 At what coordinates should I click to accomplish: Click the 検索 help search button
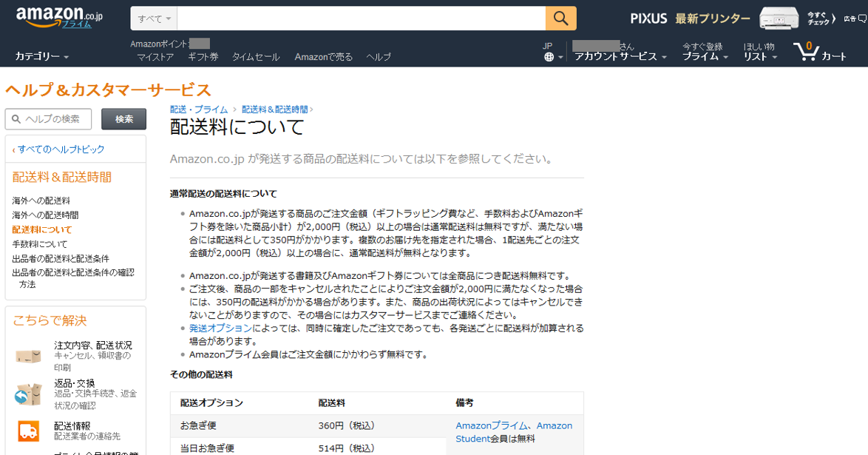124,119
